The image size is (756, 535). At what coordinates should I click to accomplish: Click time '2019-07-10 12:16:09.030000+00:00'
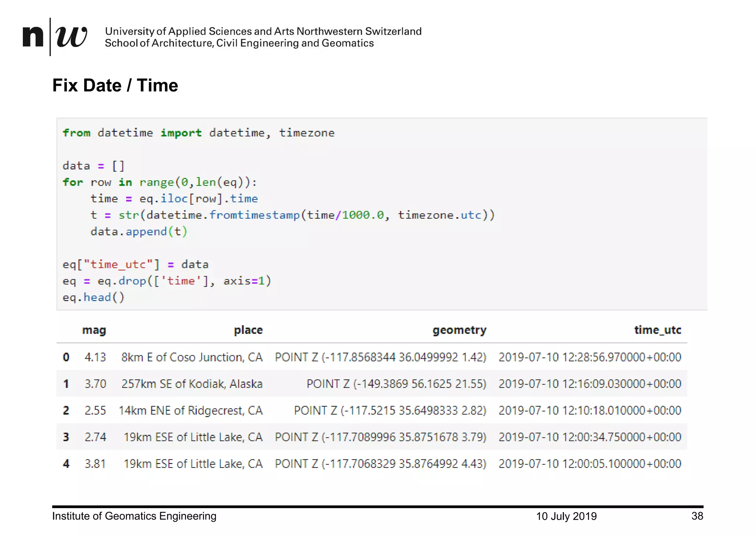point(590,384)
